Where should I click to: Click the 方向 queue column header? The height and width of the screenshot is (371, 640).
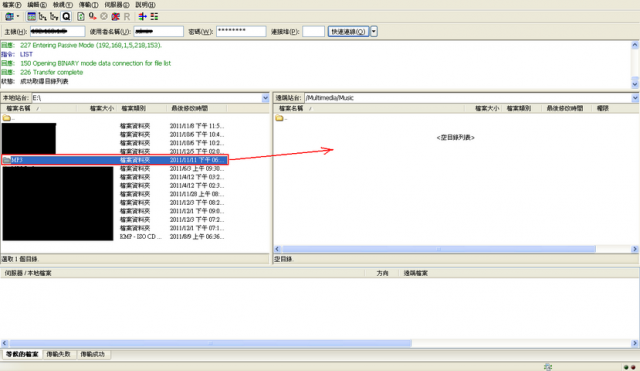click(382, 273)
